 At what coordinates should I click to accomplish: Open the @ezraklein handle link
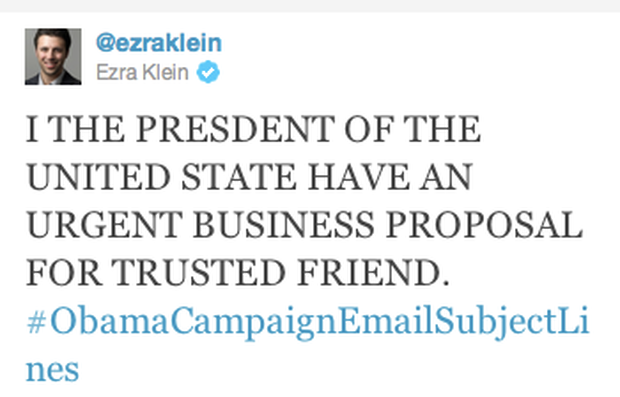pyautogui.click(x=159, y=43)
